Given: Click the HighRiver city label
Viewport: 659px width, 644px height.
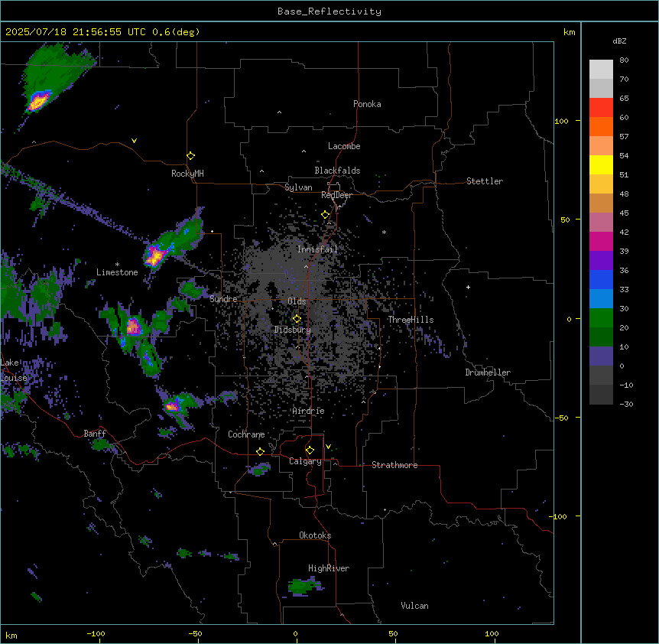Looking at the screenshot, I should [x=329, y=568].
